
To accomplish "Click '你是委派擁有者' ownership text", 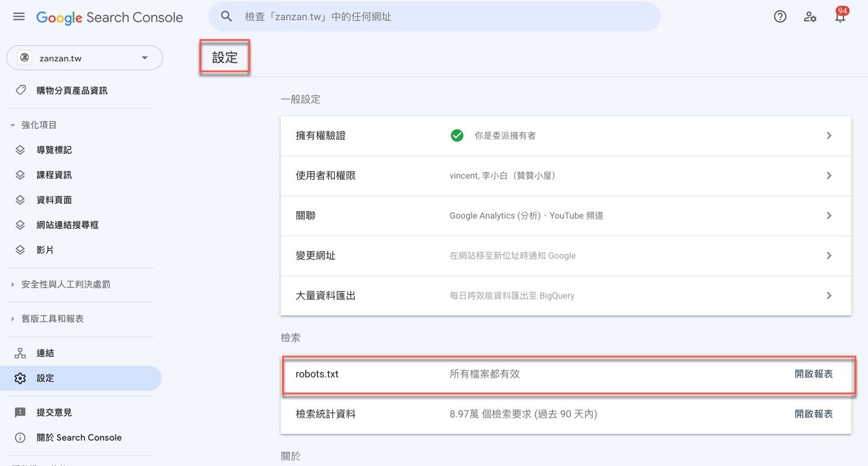I will coord(505,136).
